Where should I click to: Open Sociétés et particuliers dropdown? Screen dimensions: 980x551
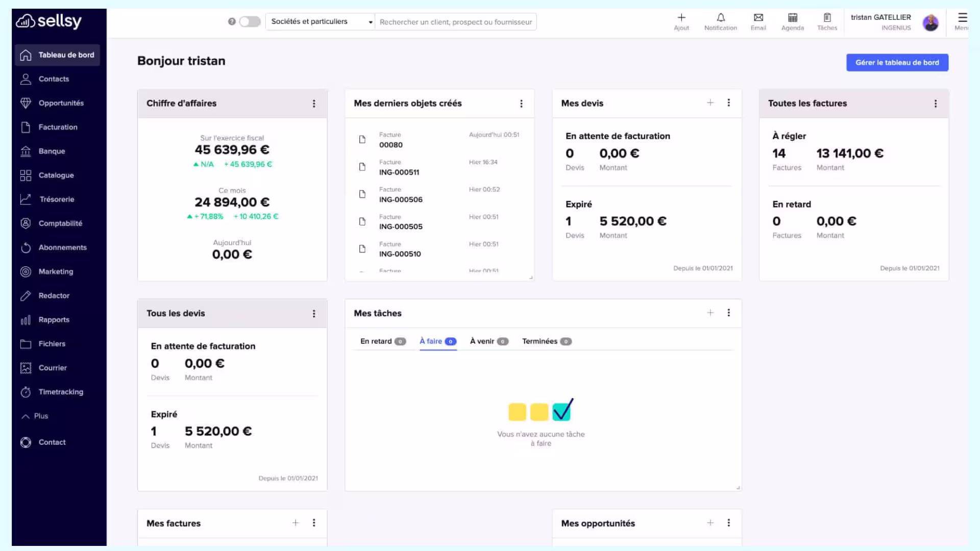[321, 21]
